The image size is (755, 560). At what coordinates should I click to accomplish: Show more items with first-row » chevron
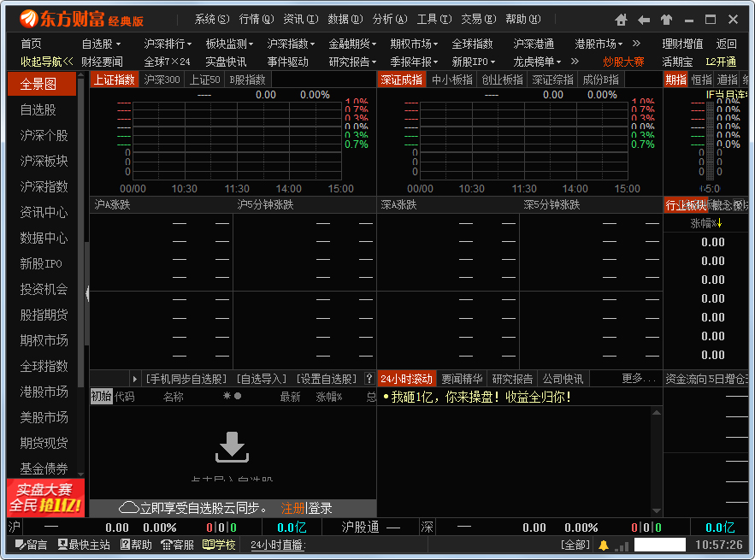tap(636, 44)
